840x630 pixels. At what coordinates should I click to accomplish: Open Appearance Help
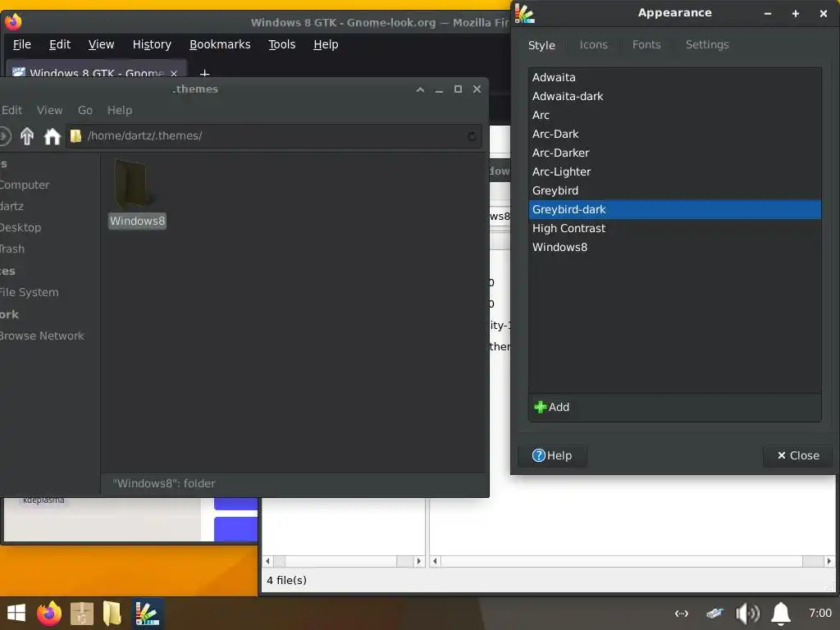552,456
